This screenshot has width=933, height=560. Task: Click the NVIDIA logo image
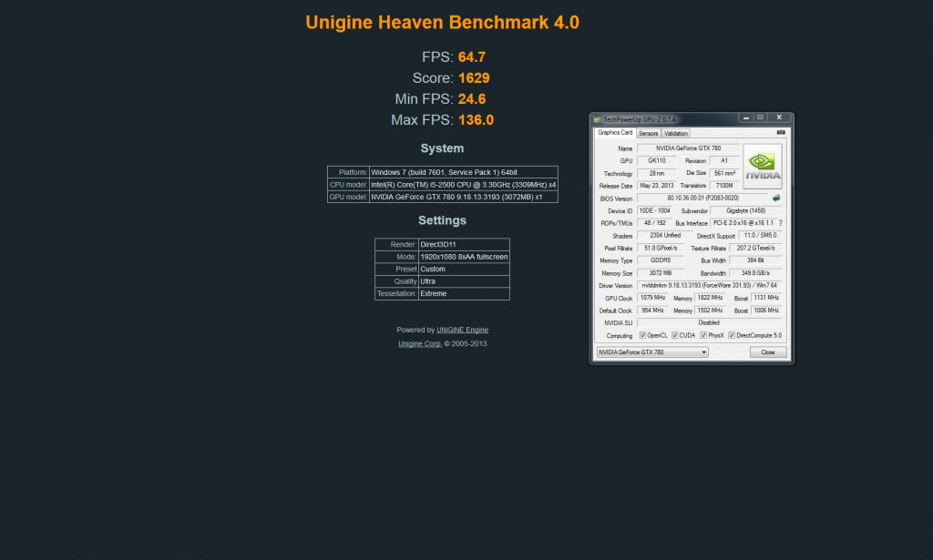coord(762,166)
